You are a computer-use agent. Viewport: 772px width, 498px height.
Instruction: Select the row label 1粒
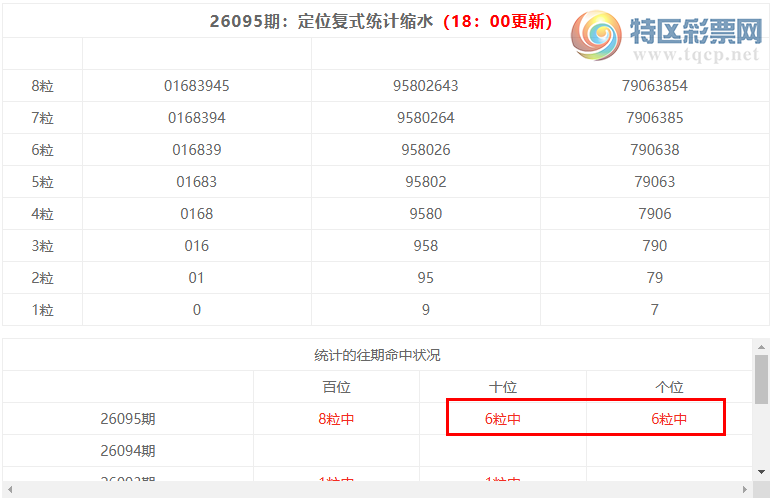(x=42, y=310)
